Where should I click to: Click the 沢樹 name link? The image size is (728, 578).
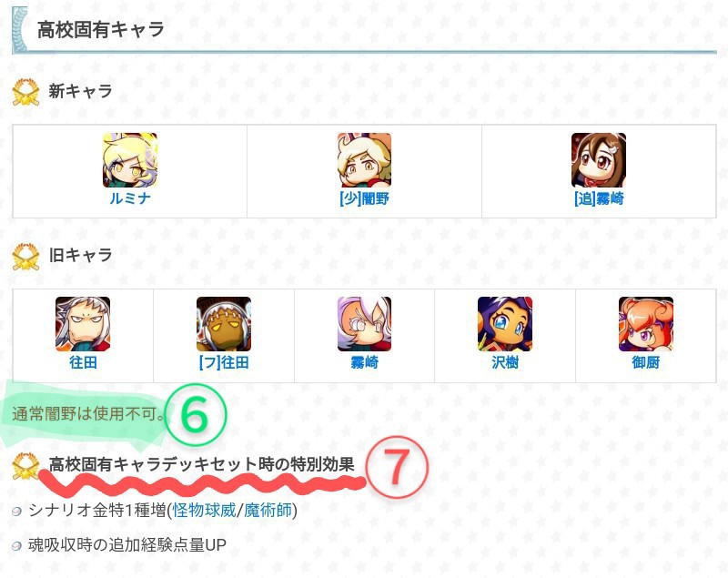pos(505,362)
